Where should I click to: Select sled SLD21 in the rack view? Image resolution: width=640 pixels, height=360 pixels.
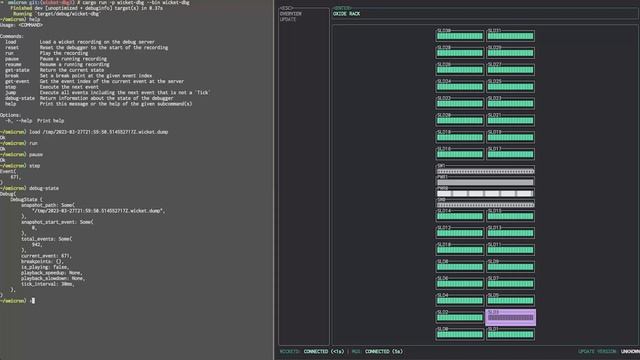point(510,120)
